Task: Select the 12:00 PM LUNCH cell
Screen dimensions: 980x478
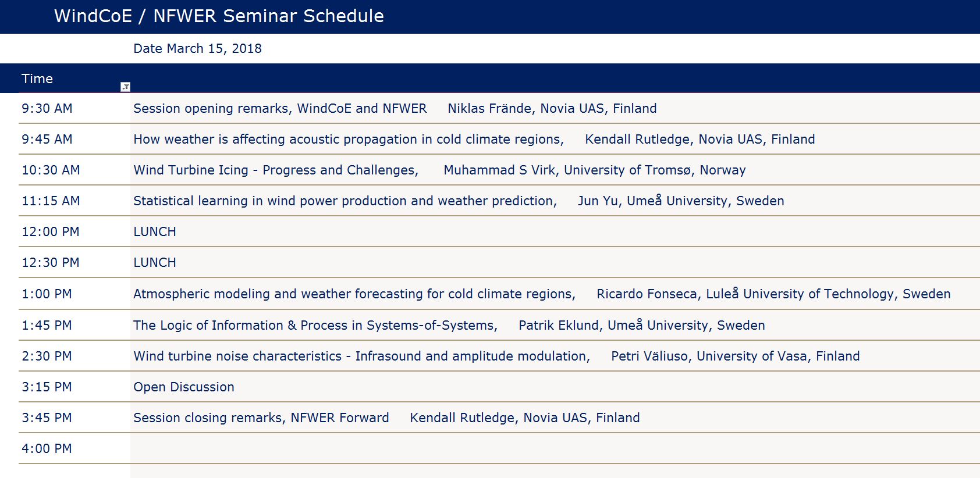Action: point(555,231)
